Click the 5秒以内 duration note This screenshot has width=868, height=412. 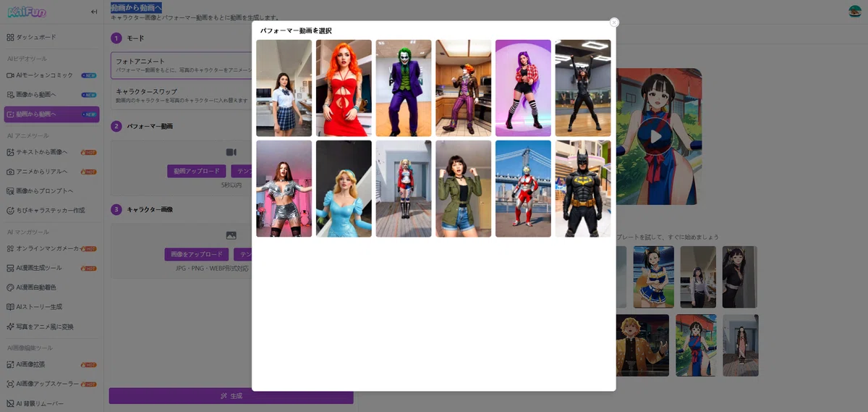point(231,185)
